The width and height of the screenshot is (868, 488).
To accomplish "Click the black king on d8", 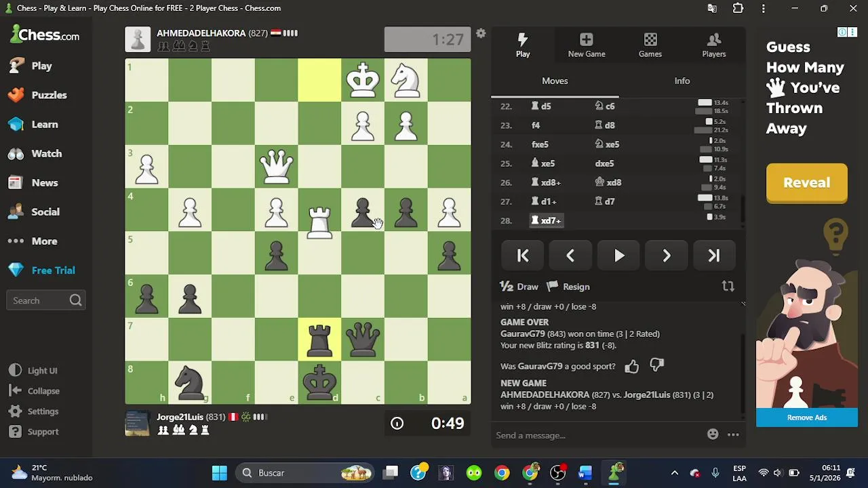I will [x=319, y=382].
